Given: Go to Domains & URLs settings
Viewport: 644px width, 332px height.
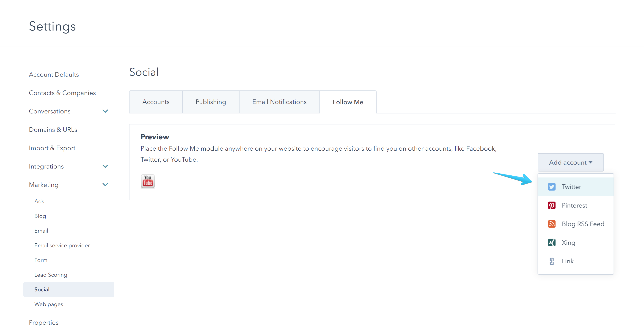Looking at the screenshot, I should (x=53, y=129).
